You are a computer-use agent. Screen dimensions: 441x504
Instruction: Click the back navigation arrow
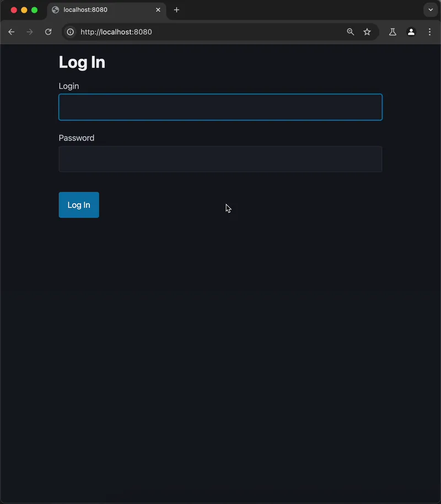tap(12, 32)
